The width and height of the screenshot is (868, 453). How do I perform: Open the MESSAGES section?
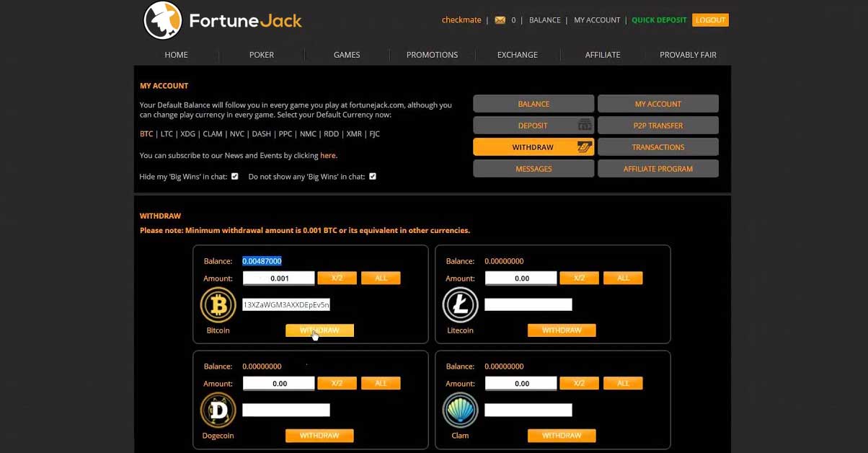point(533,169)
